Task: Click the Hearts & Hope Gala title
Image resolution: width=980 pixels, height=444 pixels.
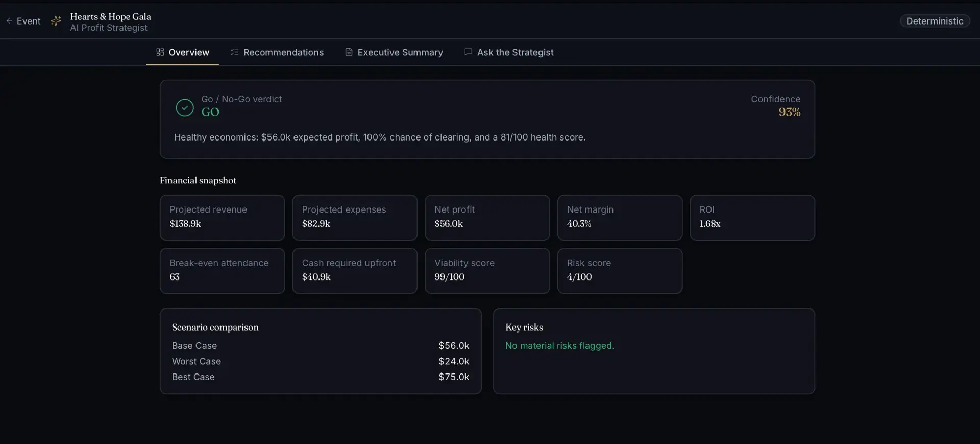Action: click(x=111, y=16)
